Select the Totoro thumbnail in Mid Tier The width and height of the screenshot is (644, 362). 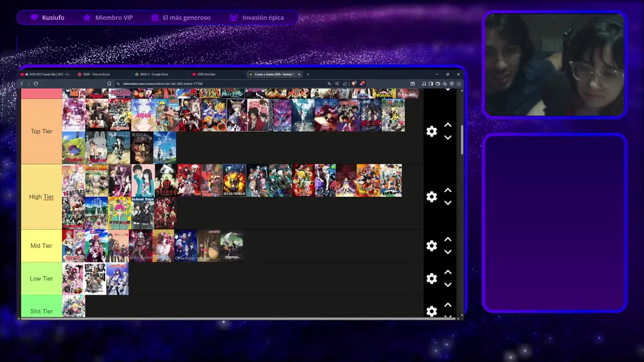pyautogui.click(x=208, y=246)
